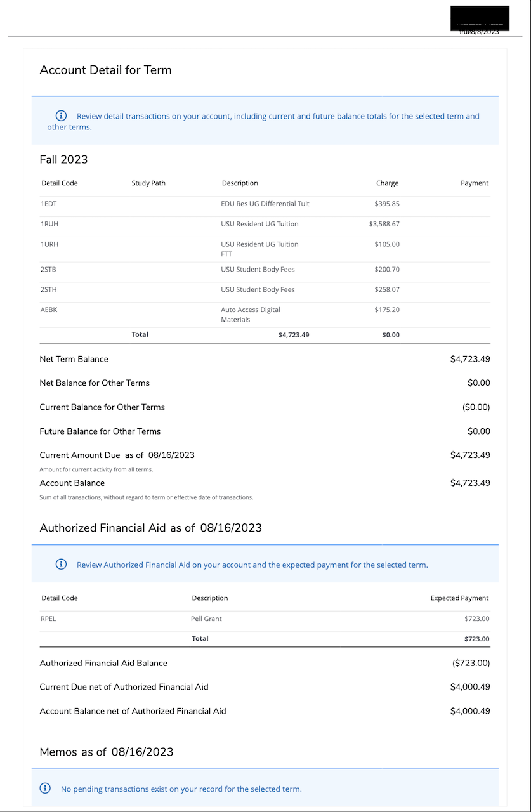Screen dimensions: 531x812
Task: Sort by the Charge column header
Action: pos(387,183)
